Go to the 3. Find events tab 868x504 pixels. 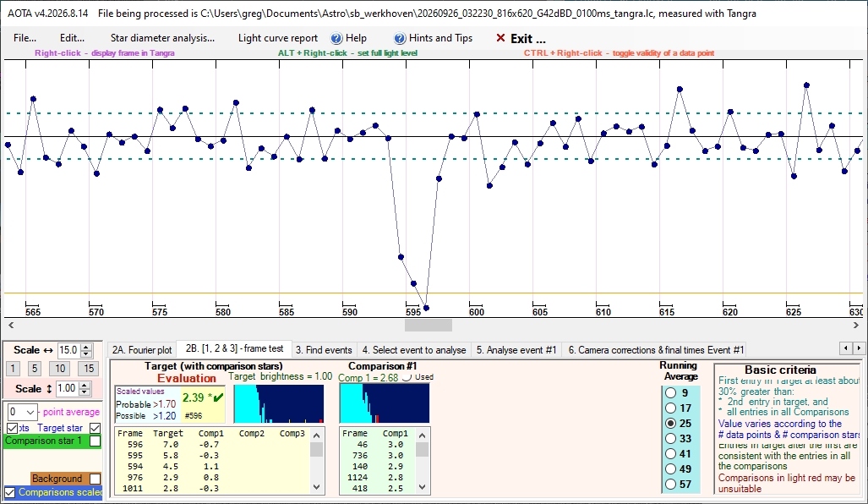point(324,350)
